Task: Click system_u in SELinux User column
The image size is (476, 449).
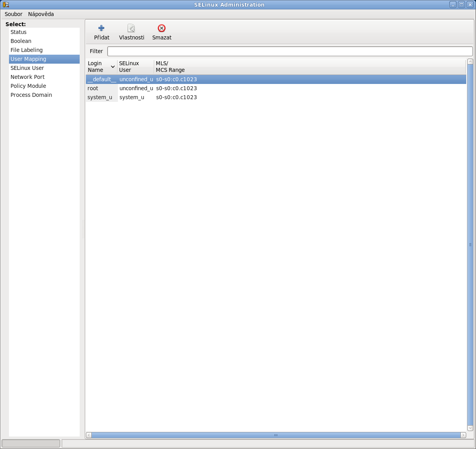Action: tap(132, 97)
